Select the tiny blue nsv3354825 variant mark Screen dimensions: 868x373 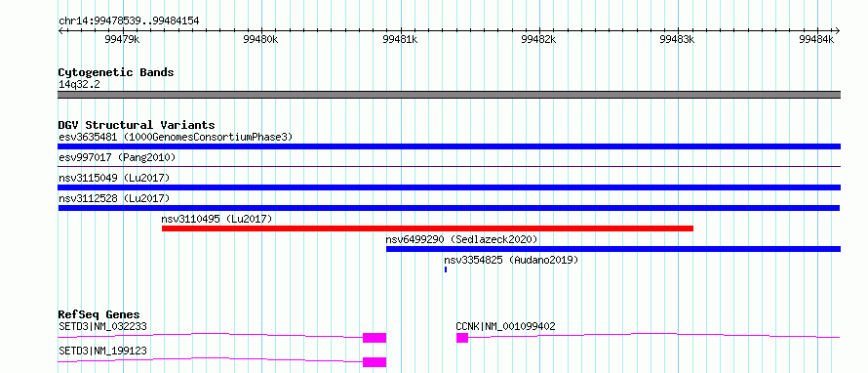tap(446, 269)
